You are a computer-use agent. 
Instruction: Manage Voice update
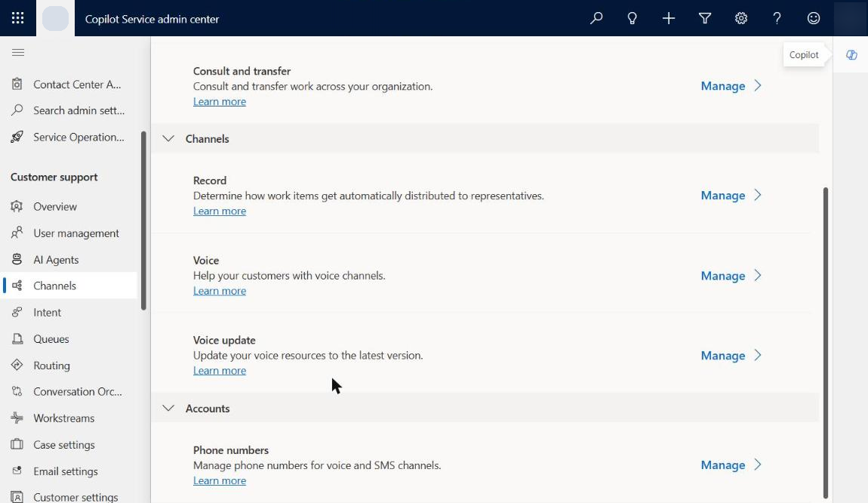click(x=723, y=355)
